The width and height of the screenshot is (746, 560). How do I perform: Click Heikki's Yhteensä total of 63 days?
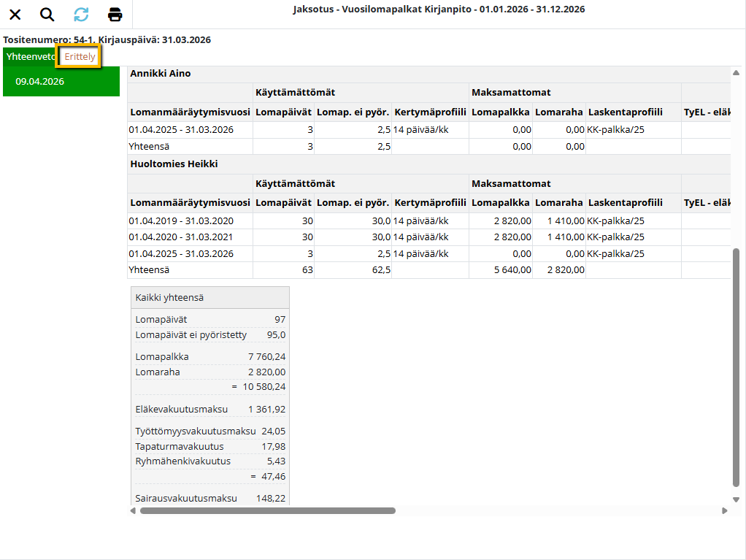[x=307, y=269]
